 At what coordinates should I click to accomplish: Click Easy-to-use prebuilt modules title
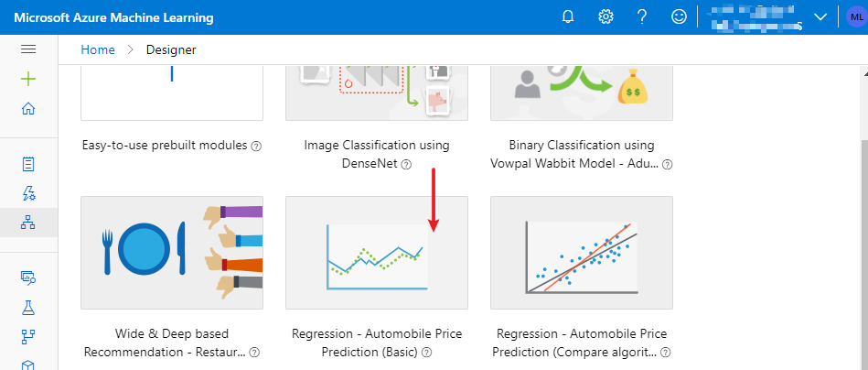click(165, 146)
